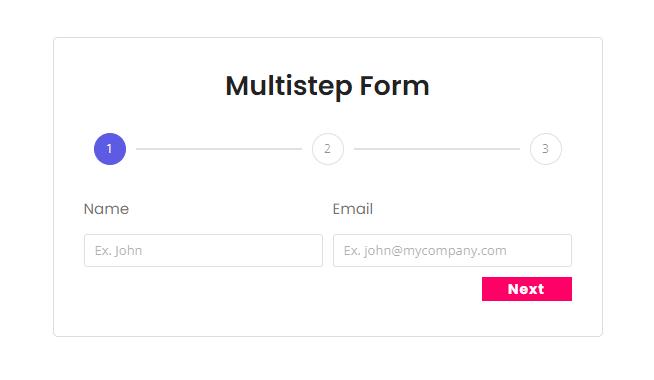The image size is (654, 380).
Task: Click the number 2 inside middle circle
Action: click(327, 149)
